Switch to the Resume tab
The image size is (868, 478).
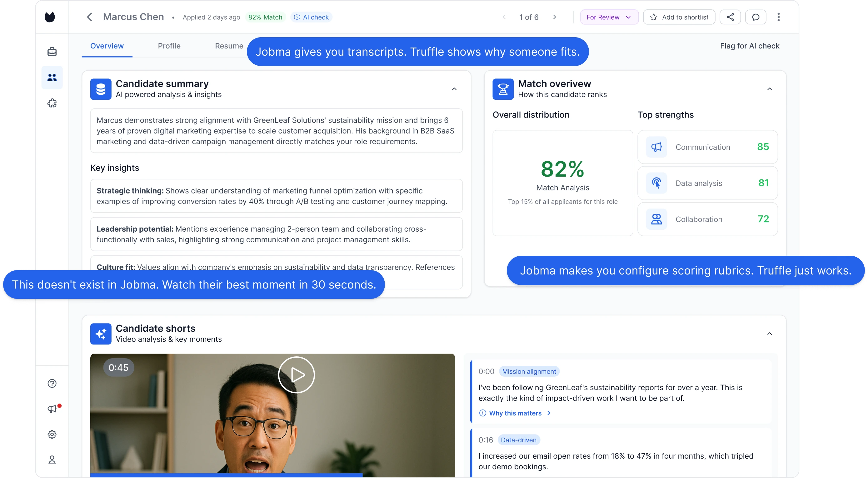pyautogui.click(x=229, y=46)
